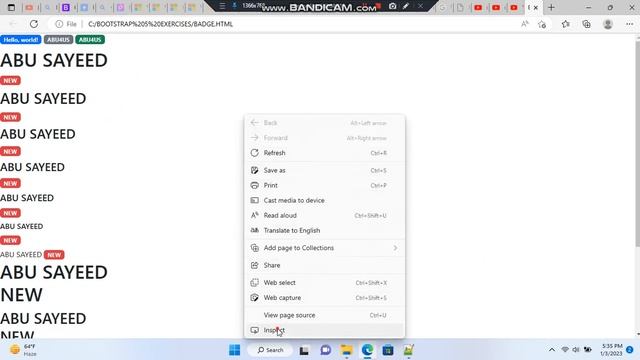Open the browser profile avatar
The image size is (640, 360).
[608, 24]
